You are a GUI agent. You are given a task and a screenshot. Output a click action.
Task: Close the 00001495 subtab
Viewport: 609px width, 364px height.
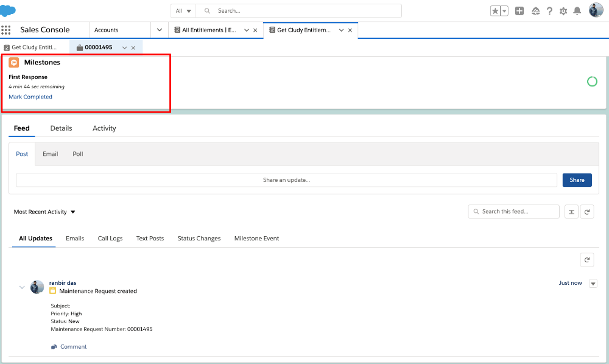pos(133,47)
